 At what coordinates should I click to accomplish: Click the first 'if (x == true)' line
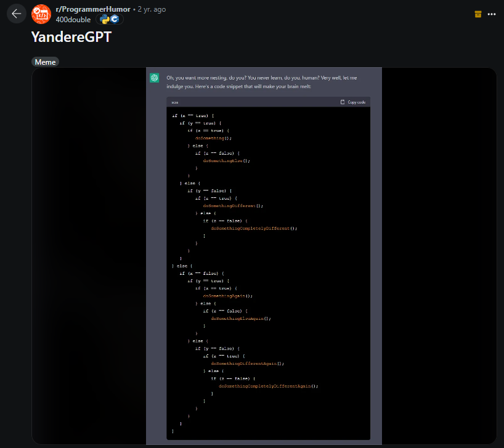pyautogui.click(x=193, y=116)
